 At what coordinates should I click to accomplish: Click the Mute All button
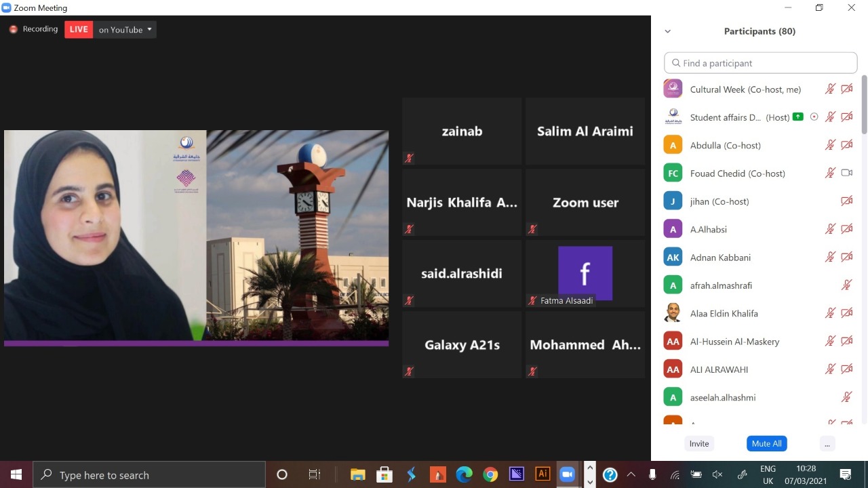(766, 443)
